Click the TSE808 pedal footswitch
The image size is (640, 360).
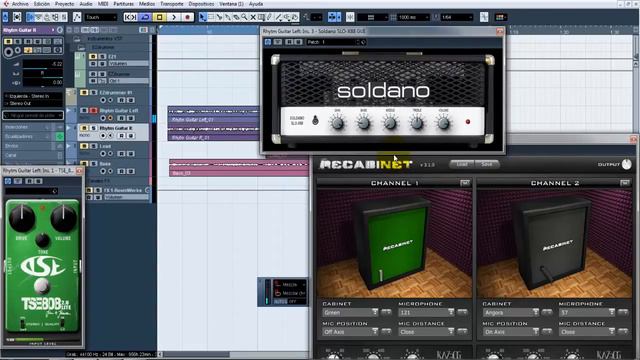(41, 286)
